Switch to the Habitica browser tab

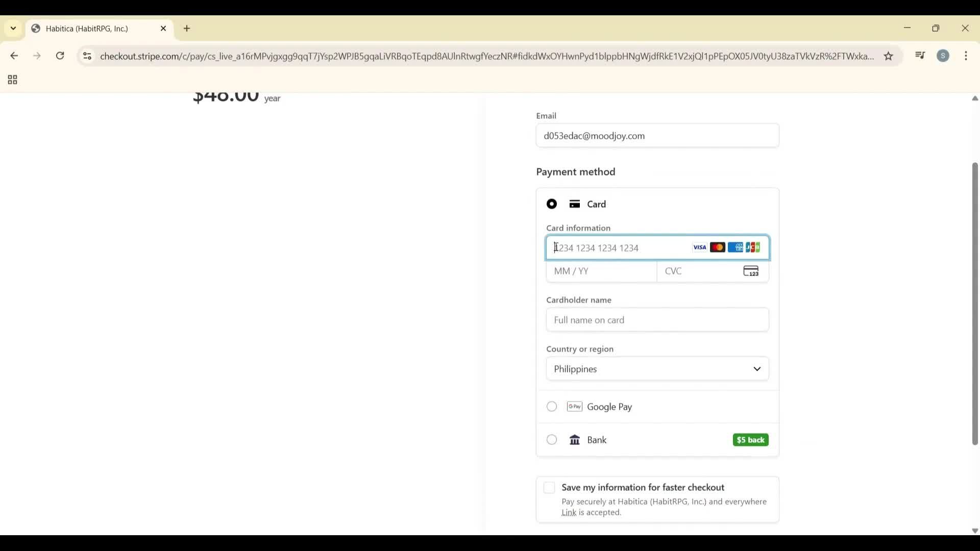click(x=87, y=29)
